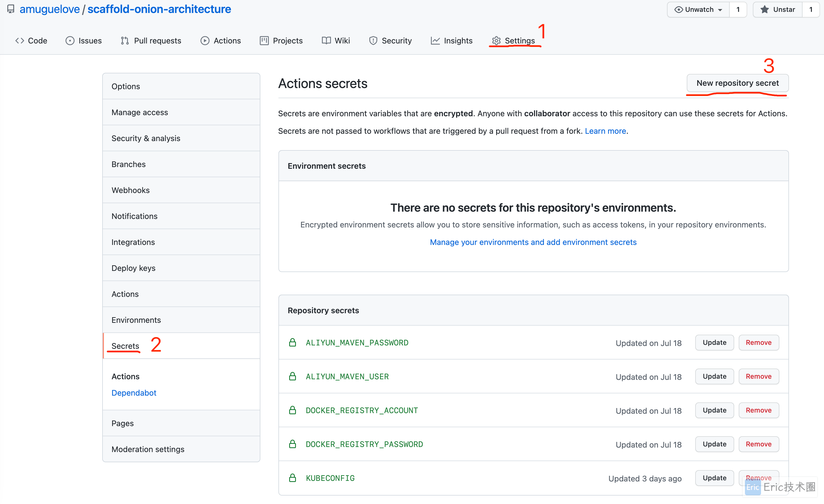Viewport: 824px width, 504px height.
Task: Click the Code tab angle-brackets icon
Action: 20,41
